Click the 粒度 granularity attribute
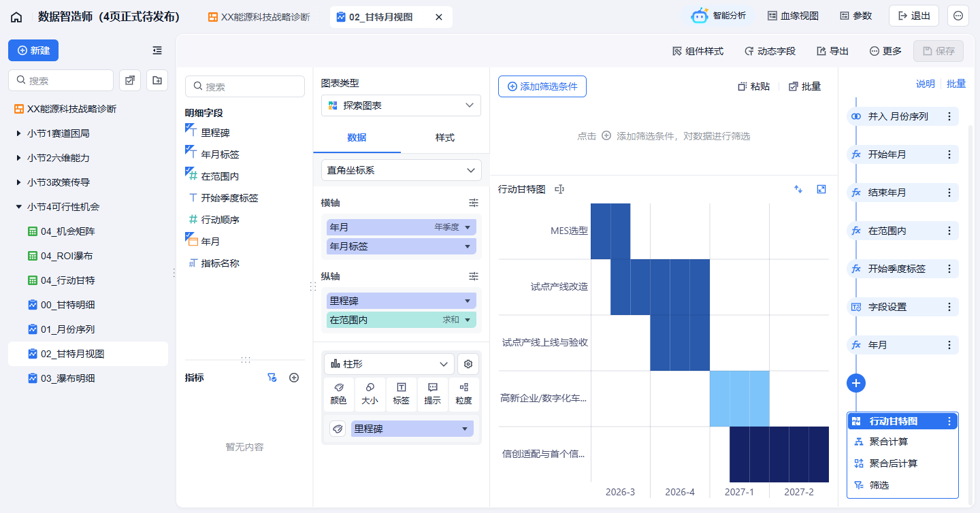 [463, 395]
